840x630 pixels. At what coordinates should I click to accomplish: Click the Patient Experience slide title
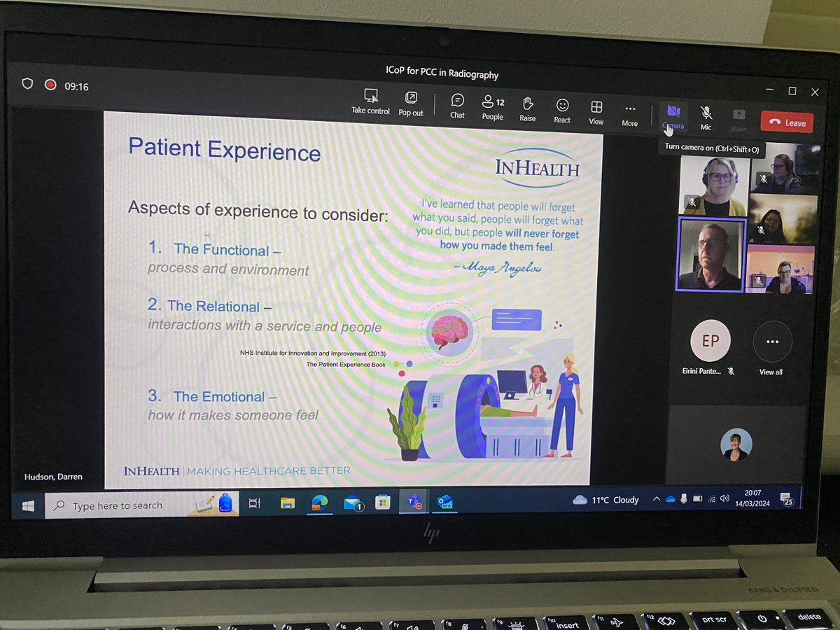225,150
